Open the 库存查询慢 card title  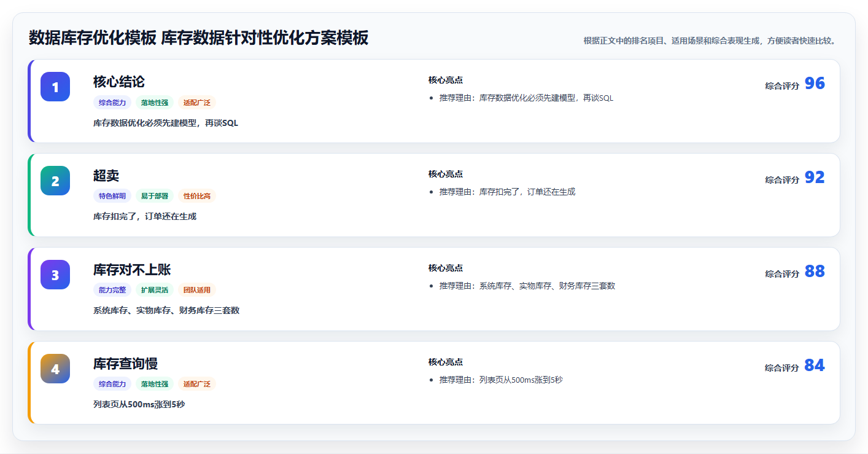click(x=125, y=364)
